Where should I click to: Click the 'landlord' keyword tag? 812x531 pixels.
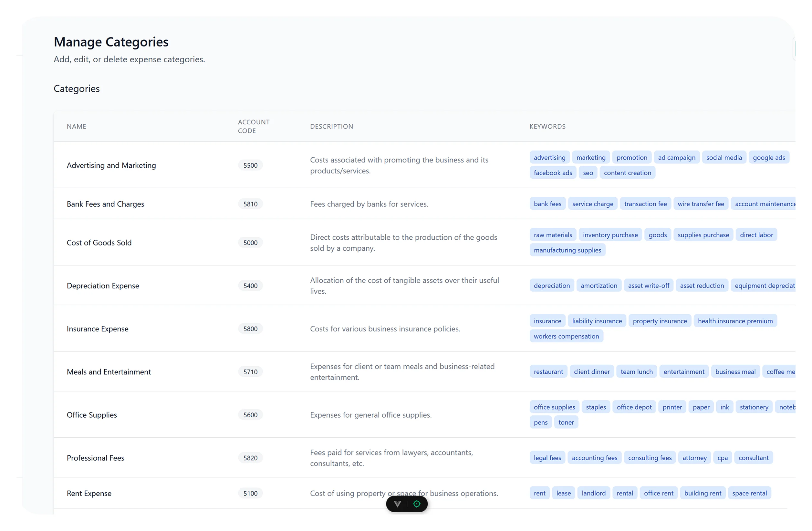pos(593,493)
